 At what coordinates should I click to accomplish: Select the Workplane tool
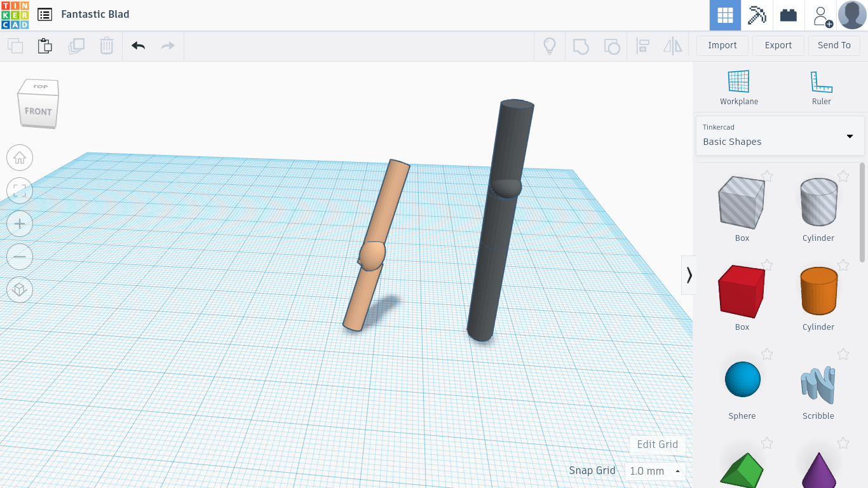pyautogui.click(x=739, y=87)
